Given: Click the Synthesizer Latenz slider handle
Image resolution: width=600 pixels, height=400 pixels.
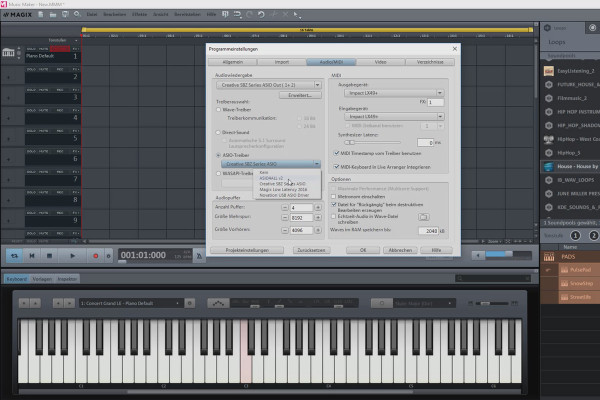Looking at the screenshot, I should click(x=349, y=142).
